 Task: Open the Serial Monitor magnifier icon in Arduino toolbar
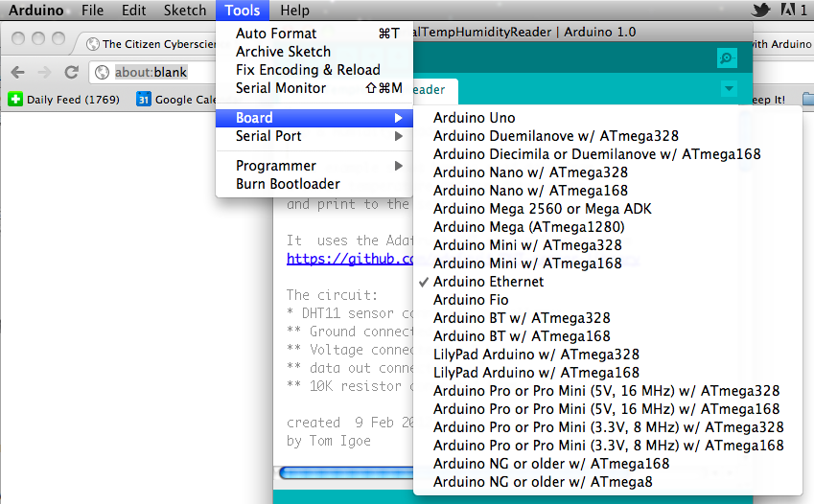pos(727,58)
